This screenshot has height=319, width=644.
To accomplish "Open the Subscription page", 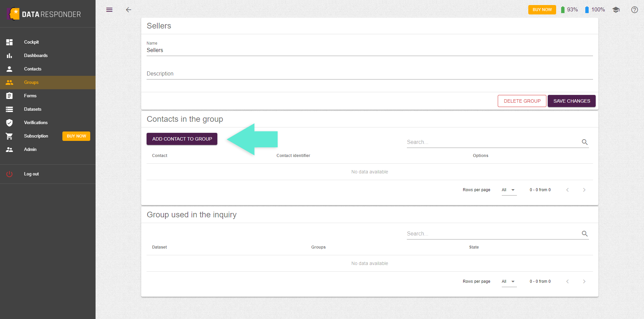I will pos(36,136).
